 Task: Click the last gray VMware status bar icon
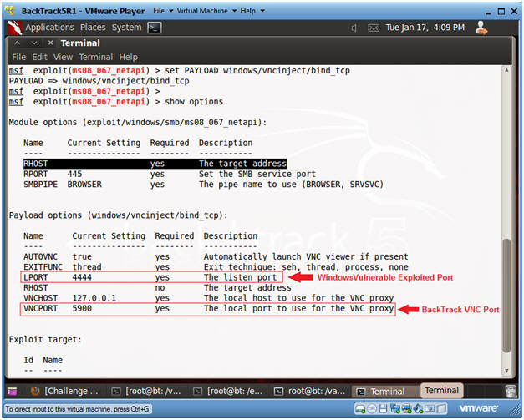[442, 408]
